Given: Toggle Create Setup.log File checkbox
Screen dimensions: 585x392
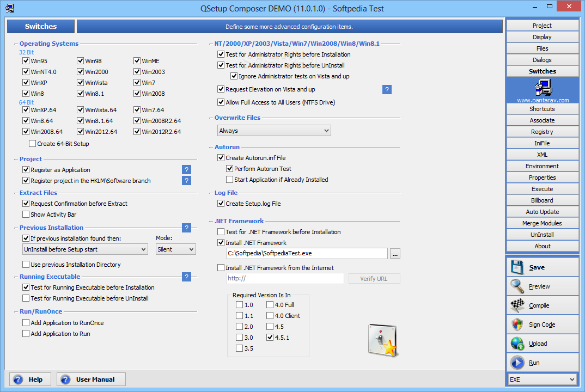Looking at the screenshot, I should 221,204.
